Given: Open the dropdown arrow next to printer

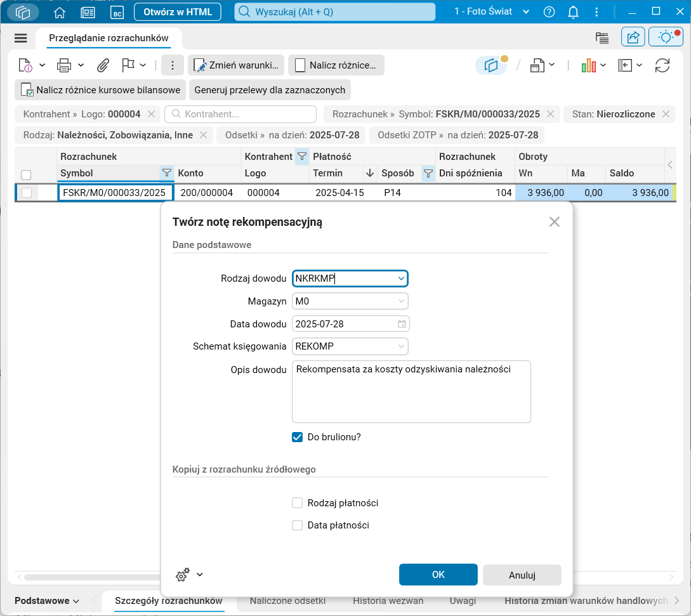Looking at the screenshot, I should 81,65.
